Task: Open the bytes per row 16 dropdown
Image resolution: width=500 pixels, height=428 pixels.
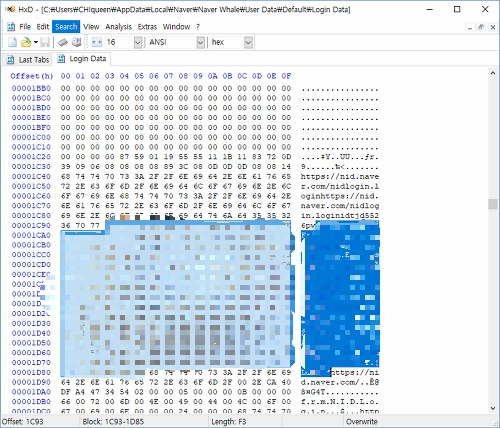Action: pos(138,42)
